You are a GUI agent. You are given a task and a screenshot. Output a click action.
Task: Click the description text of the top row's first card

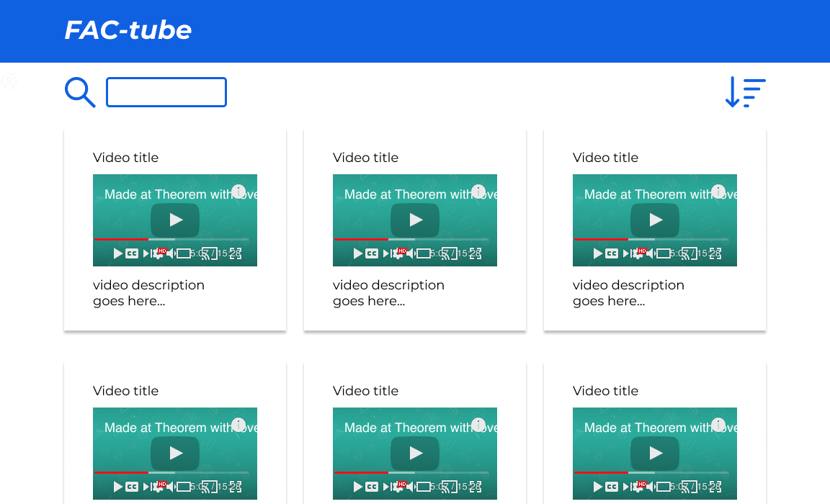148,293
